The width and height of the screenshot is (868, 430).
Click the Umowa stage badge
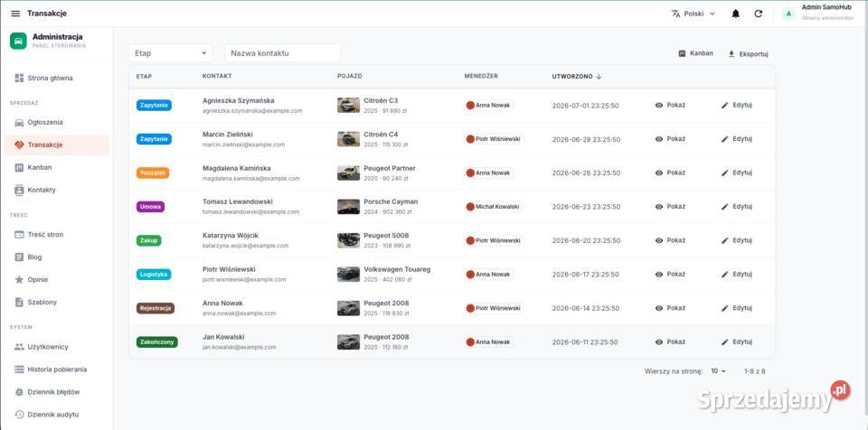pyautogui.click(x=150, y=207)
